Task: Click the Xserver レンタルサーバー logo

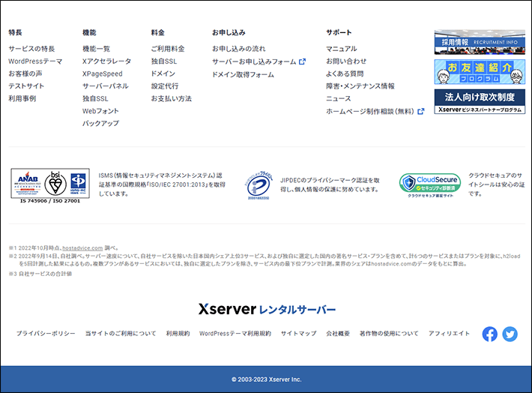Action: [x=267, y=309]
